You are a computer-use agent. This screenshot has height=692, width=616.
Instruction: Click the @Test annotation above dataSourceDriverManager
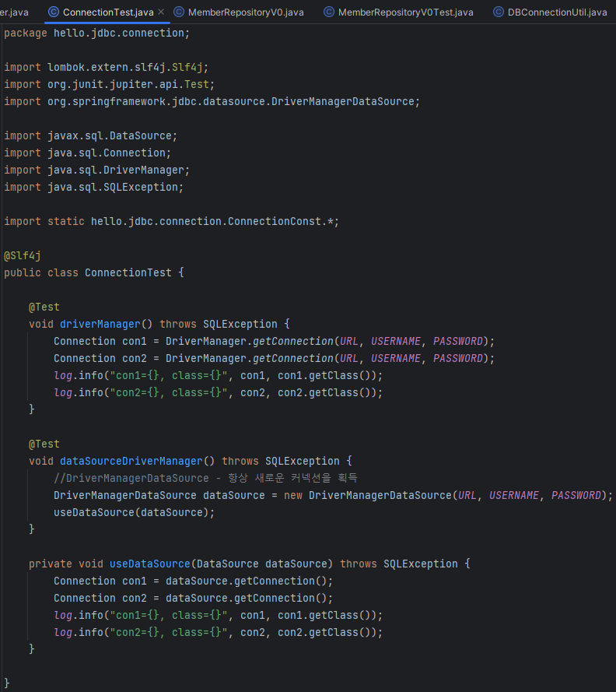(x=44, y=444)
